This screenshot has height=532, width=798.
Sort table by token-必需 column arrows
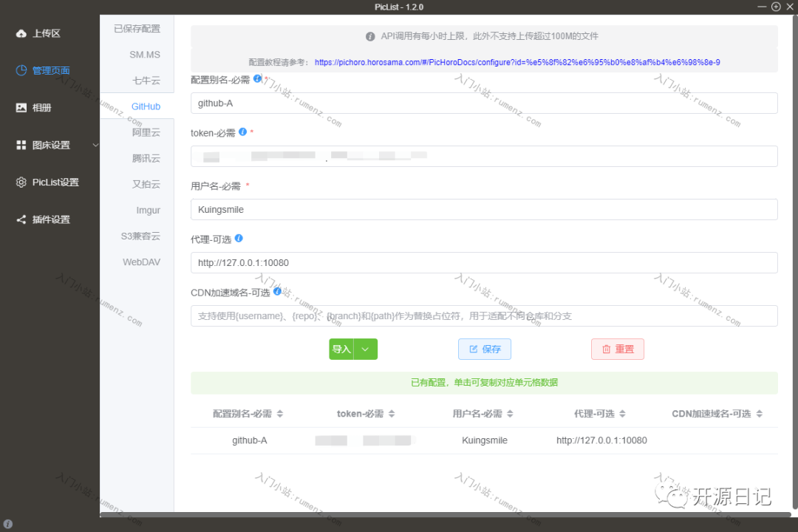(x=392, y=414)
